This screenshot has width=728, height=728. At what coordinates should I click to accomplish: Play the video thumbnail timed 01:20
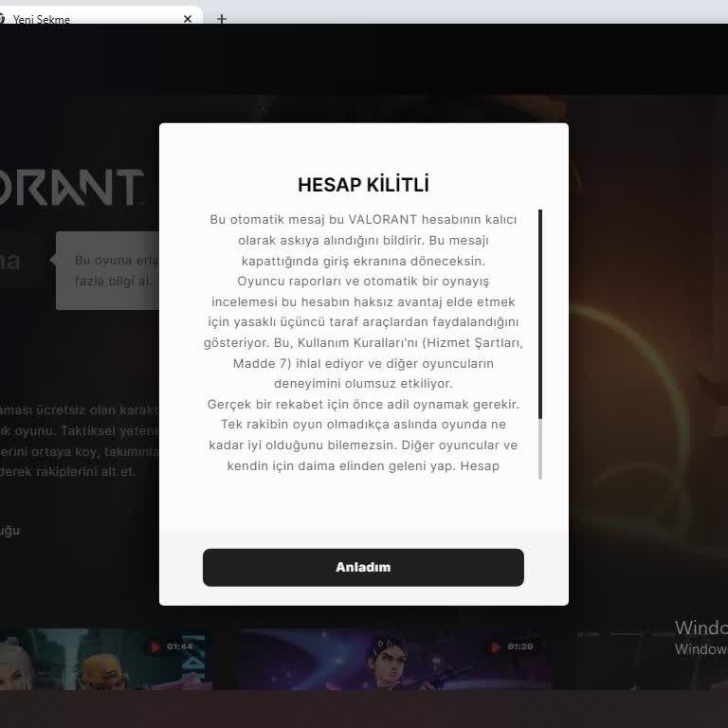click(396, 659)
